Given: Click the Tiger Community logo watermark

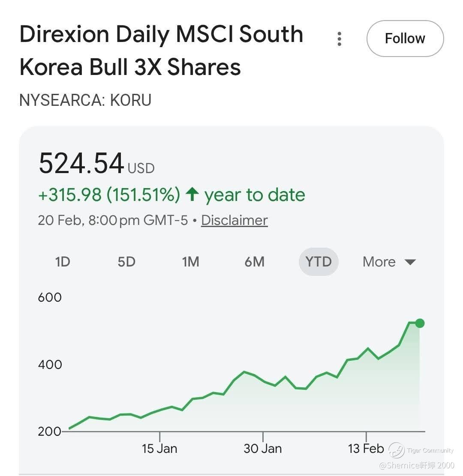Looking at the screenshot, I should pyautogui.click(x=397, y=450).
